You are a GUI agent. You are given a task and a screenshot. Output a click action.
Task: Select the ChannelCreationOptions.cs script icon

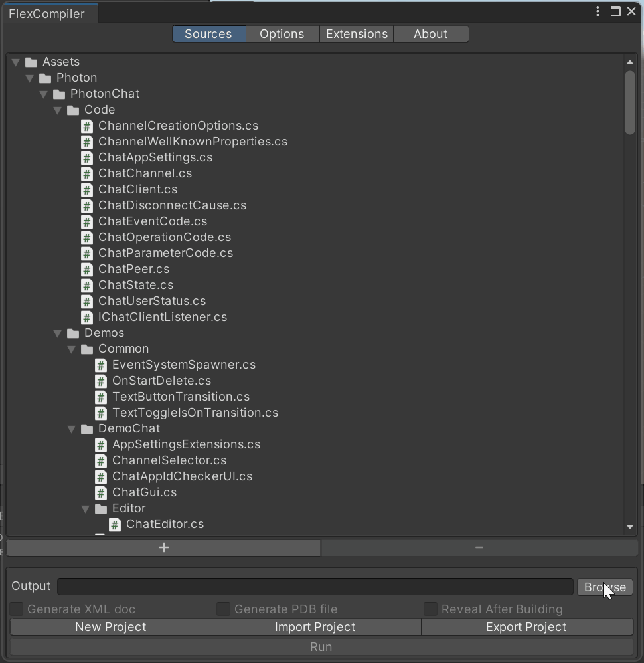click(87, 126)
